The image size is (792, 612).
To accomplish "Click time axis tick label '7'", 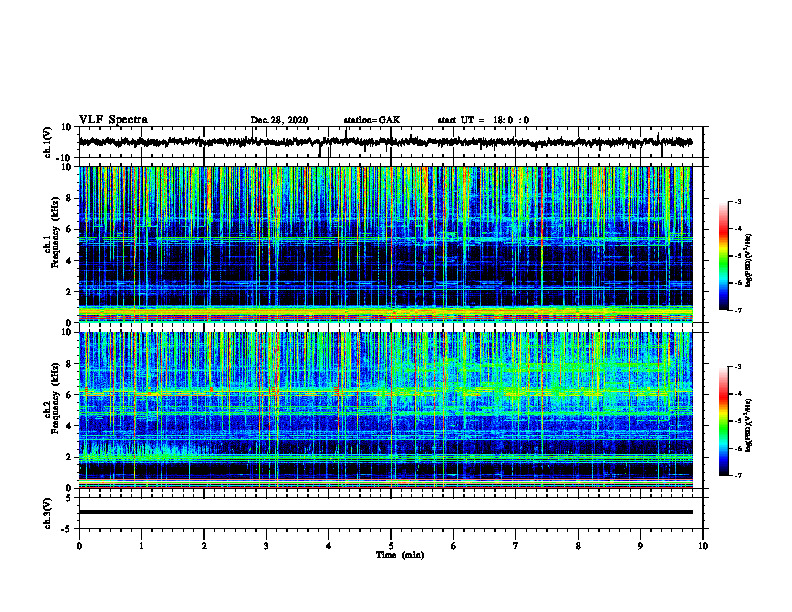I will 516,546.
